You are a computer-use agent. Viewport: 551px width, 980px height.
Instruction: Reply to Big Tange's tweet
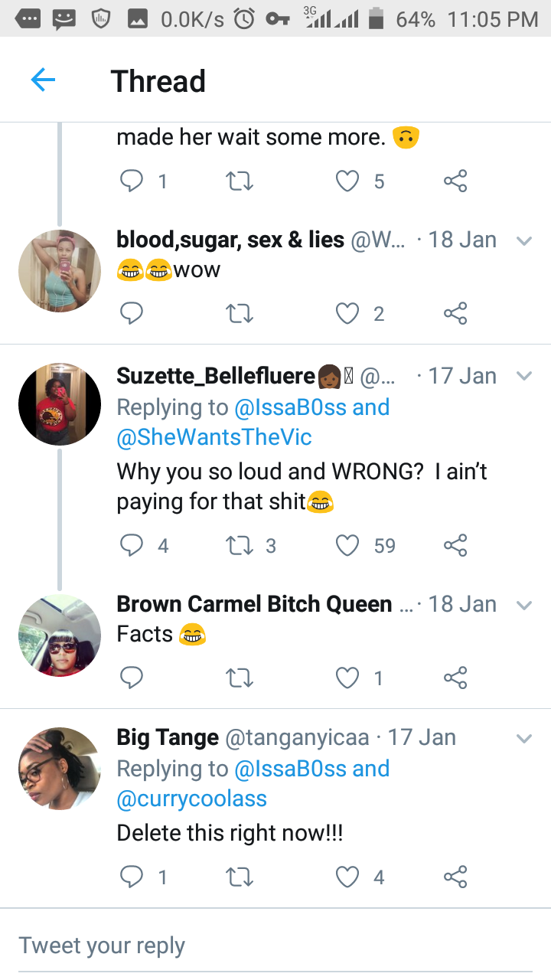click(x=132, y=877)
